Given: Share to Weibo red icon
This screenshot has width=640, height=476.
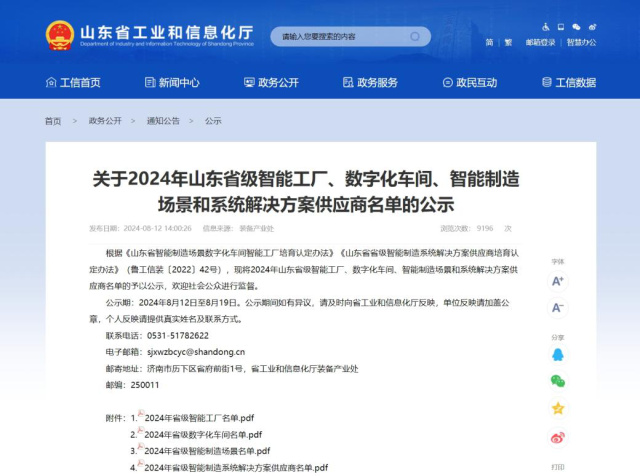Looking at the screenshot, I should tap(558, 438).
